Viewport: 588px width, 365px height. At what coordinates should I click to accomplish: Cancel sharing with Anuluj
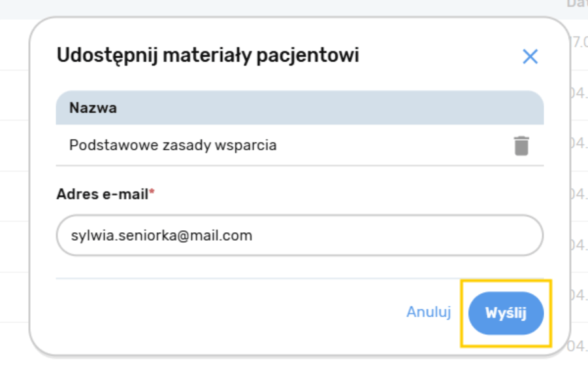click(x=429, y=312)
